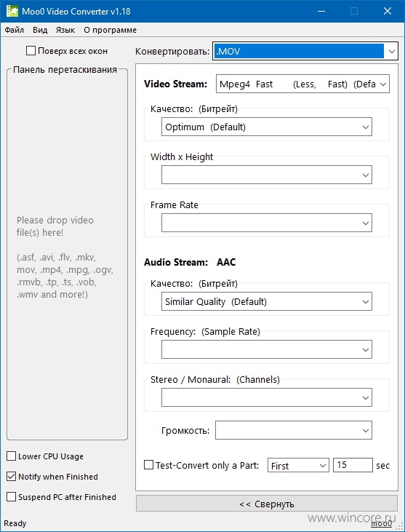Open the Video Stream codec dropdown
405x532 pixels.
302,84
